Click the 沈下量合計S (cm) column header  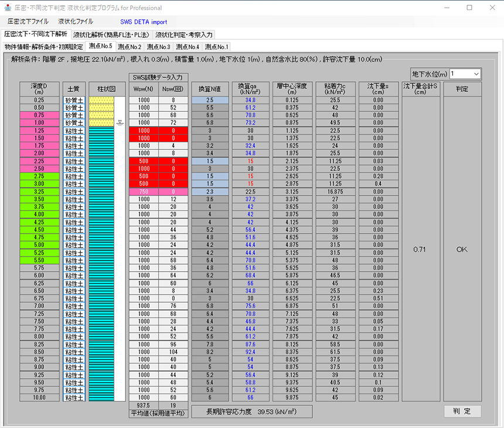click(421, 89)
